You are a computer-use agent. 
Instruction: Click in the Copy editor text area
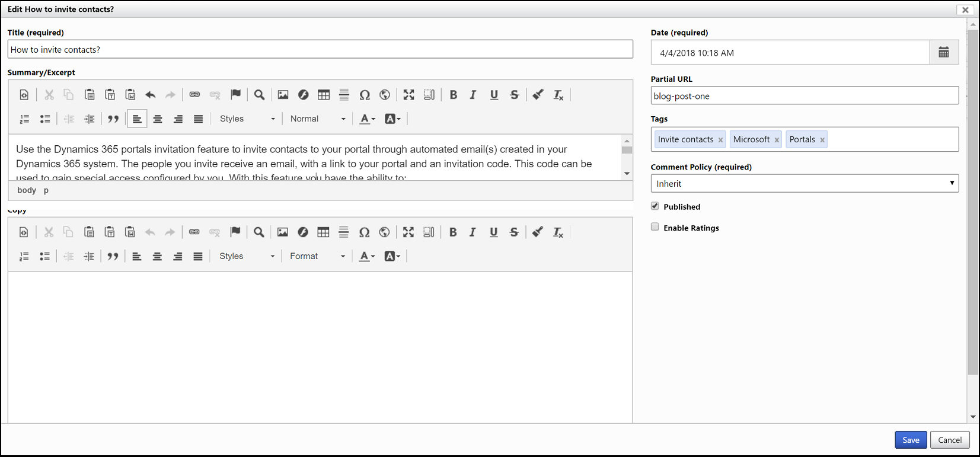pos(320,347)
